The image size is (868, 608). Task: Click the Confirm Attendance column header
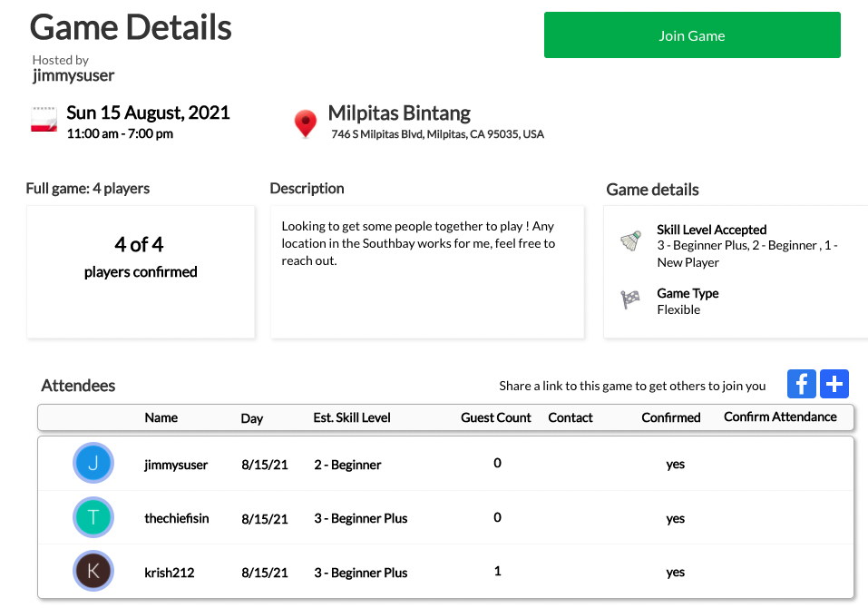[780, 417]
